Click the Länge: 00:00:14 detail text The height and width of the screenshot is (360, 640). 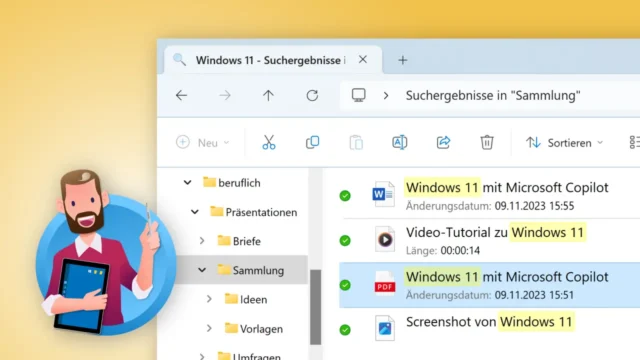tap(443, 250)
